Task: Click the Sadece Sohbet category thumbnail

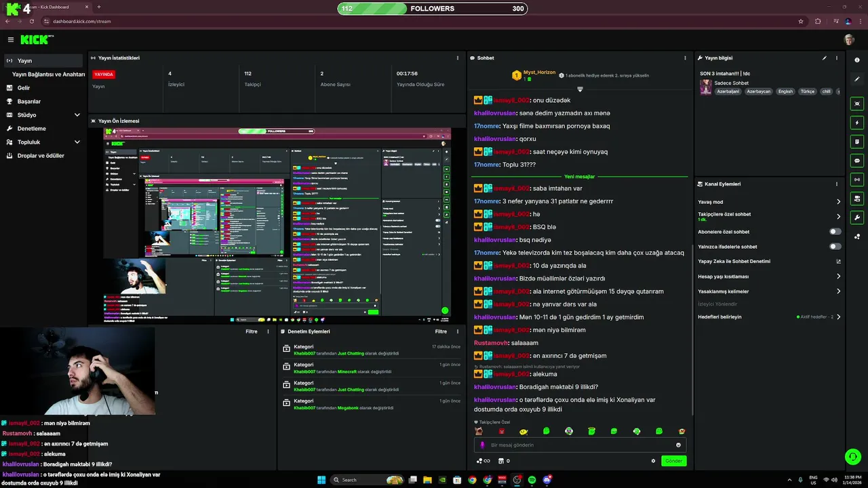Action: (706, 87)
